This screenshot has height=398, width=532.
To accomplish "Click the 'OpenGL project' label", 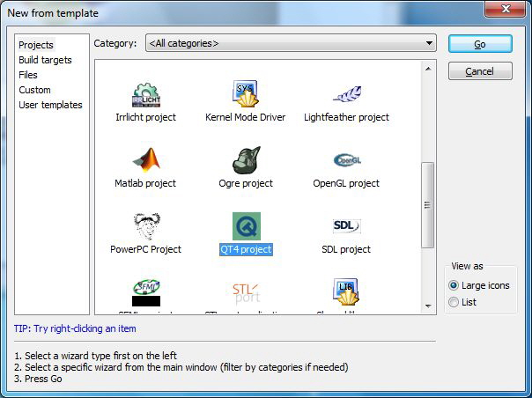I will coord(346,183).
